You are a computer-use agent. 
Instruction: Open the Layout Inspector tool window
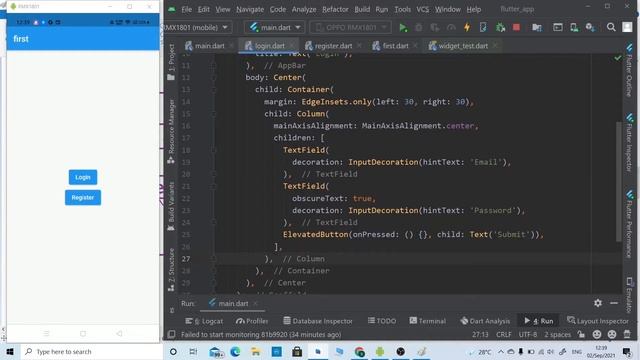coord(598,321)
